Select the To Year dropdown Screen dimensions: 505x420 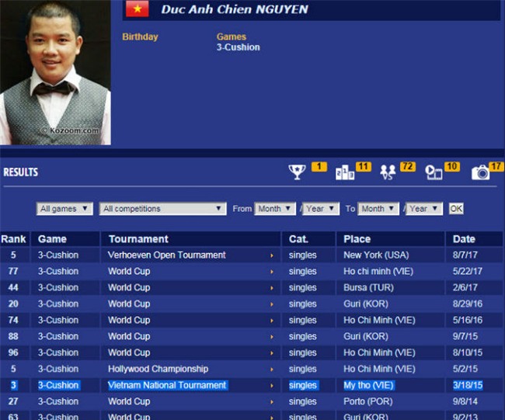click(424, 209)
